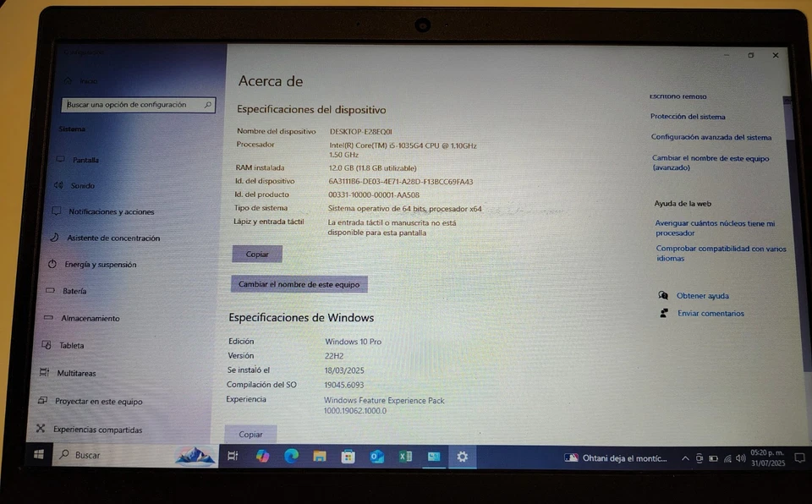Open the clock showing 05:20 p. m.

[767, 457]
